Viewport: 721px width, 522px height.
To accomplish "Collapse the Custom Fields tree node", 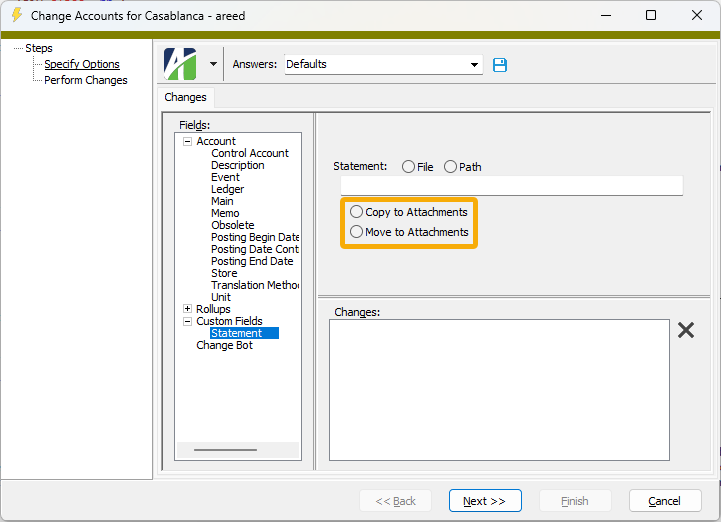I will 187,321.
